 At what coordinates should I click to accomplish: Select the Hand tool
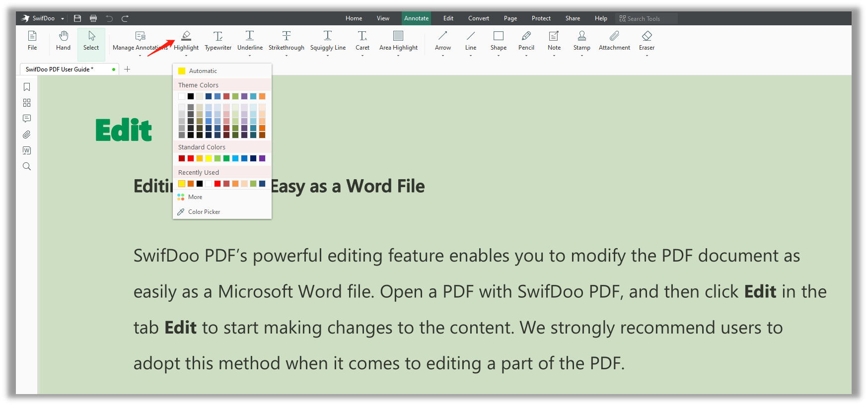63,41
